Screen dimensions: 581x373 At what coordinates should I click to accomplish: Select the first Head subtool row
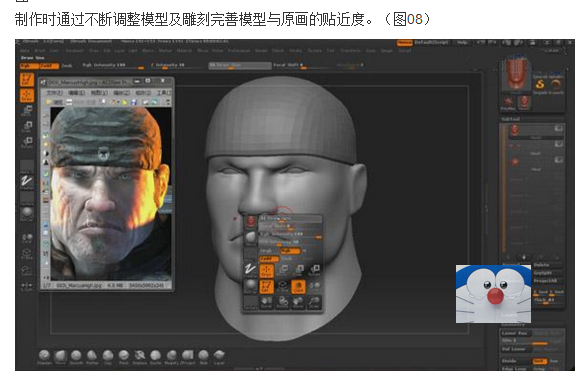click(537, 131)
